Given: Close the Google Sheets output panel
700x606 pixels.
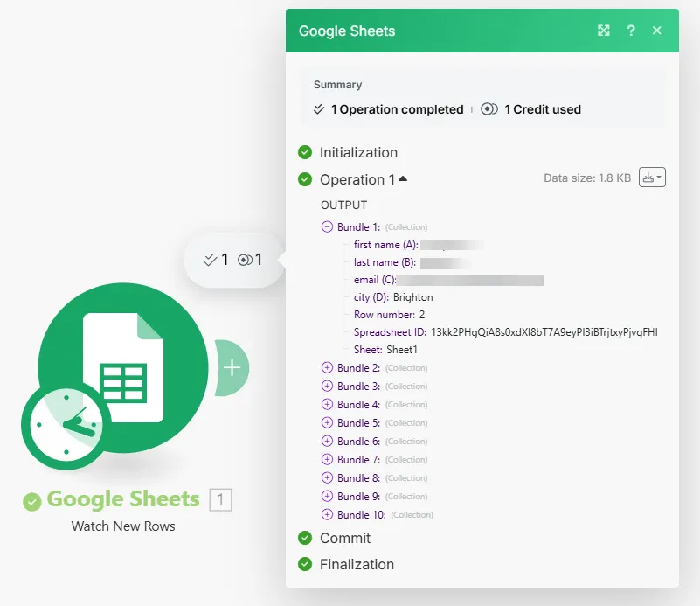Looking at the screenshot, I should (656, 31).
